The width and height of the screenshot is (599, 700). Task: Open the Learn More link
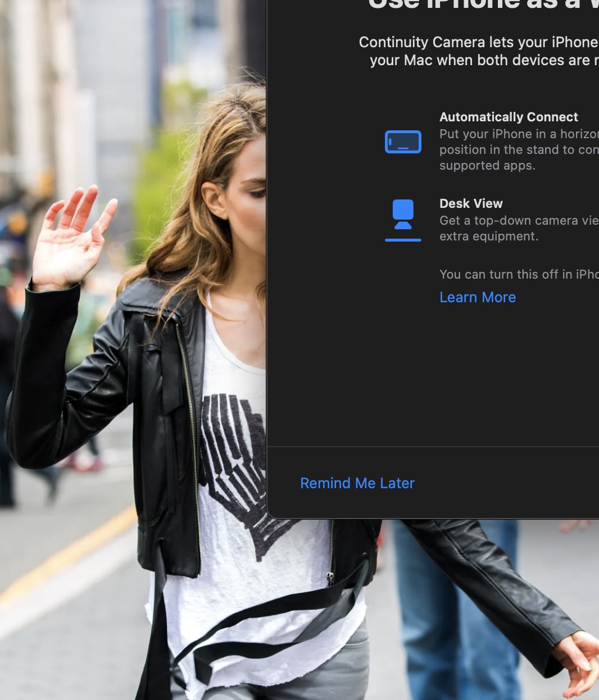478,297
